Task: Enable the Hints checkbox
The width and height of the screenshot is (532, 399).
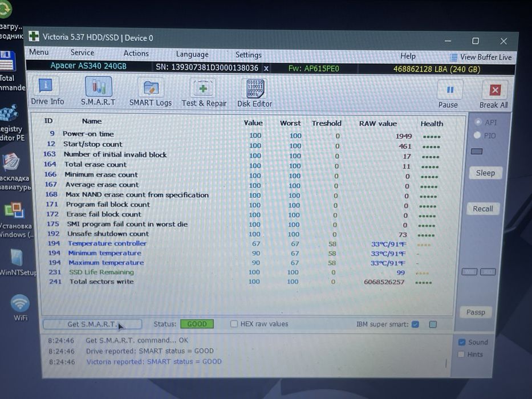Action: (461, 354)
